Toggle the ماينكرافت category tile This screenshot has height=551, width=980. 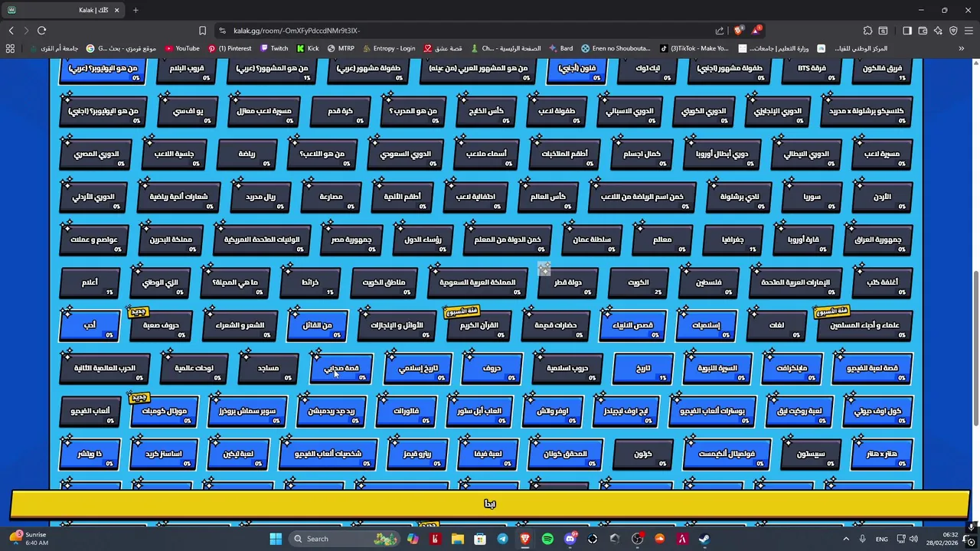coord(792,368)
